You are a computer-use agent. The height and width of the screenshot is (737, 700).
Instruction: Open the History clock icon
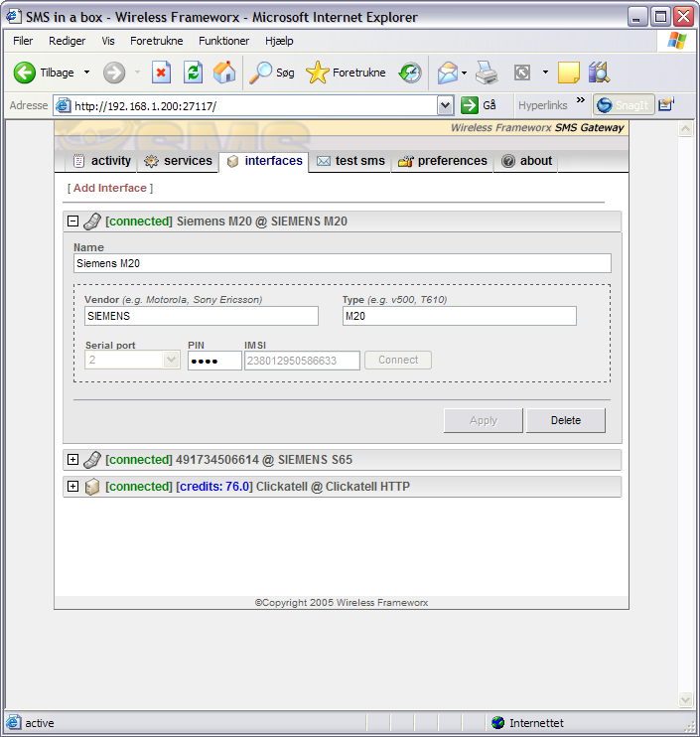pyautogui.click(x=410, y=73)
